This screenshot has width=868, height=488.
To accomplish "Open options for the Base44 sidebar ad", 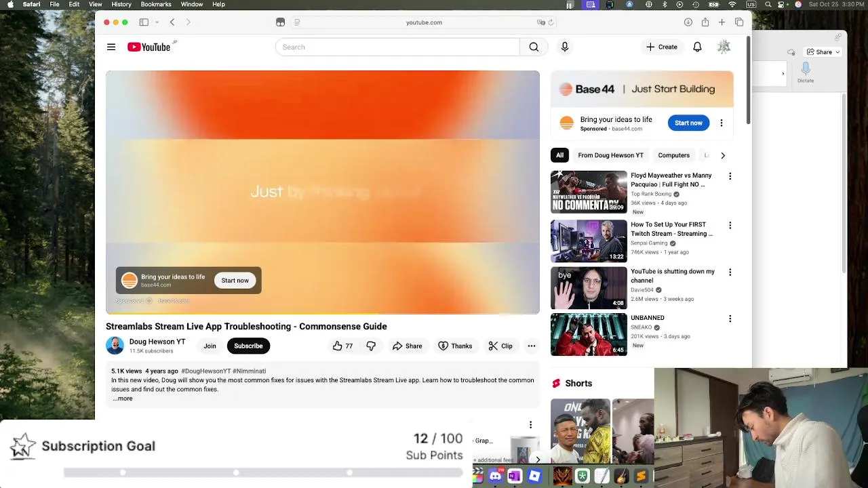I will (x=722, y=123).
